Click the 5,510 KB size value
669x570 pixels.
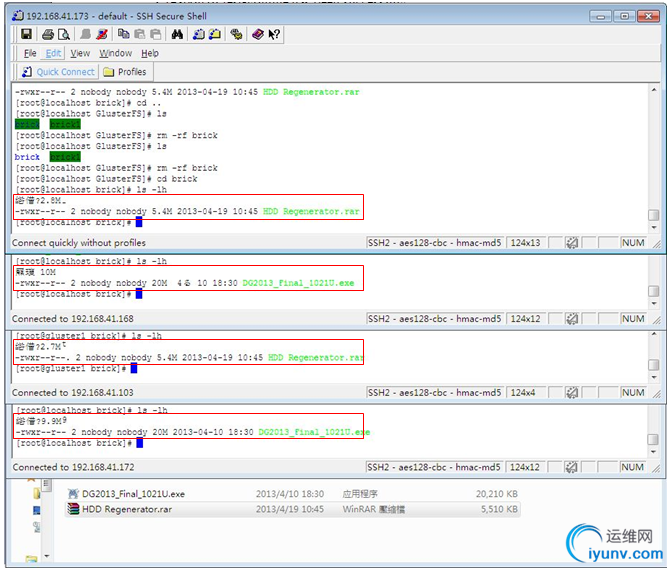(499, 509)
